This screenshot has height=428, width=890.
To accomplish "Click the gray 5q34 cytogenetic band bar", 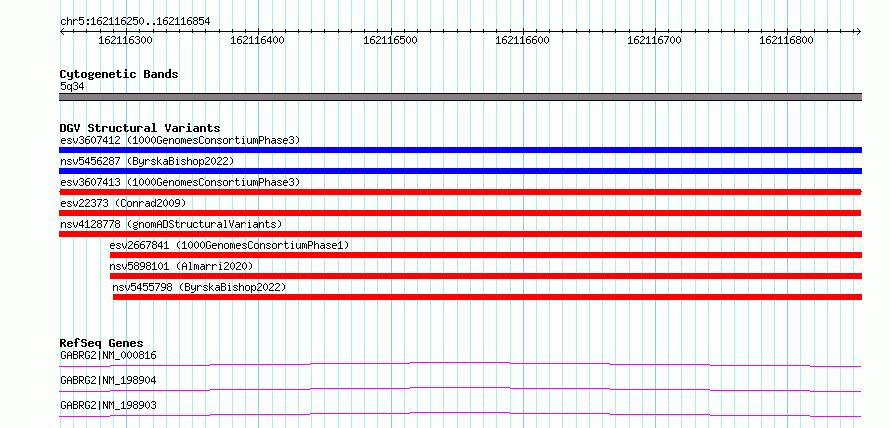I will tap(460, 97).
